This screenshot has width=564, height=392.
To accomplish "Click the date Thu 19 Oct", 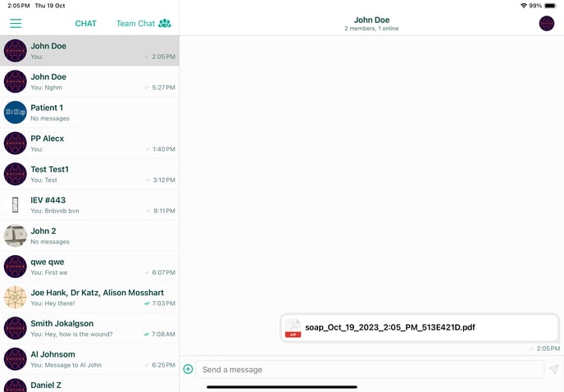I will point(50,6).
